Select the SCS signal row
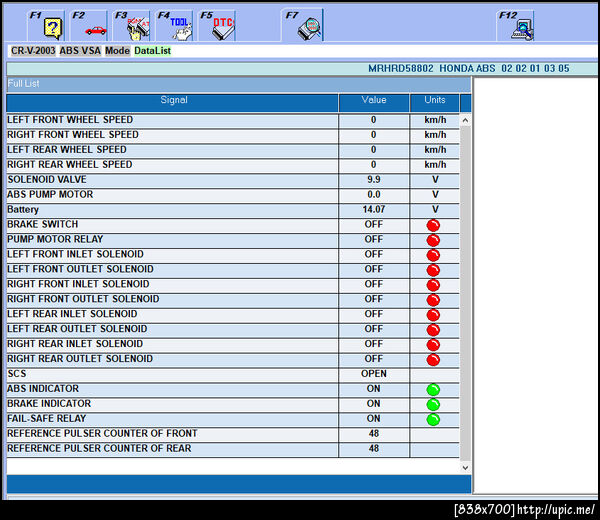 tap(233, 374)
